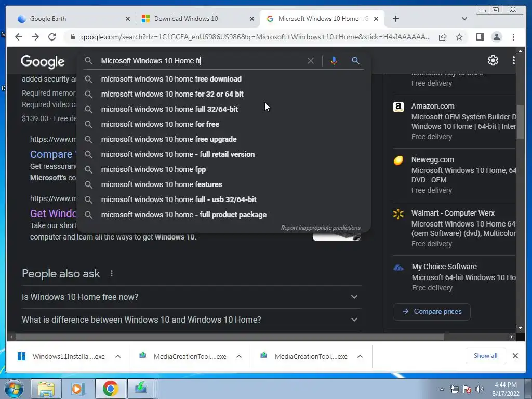
Task: Open first MediaCreationTool download options arrow
Action: [239, 356]
